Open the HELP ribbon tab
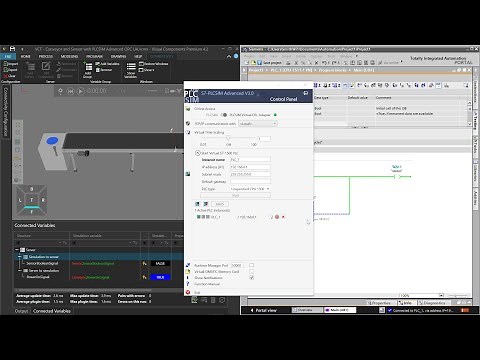The image size is (480, 360). pos(138,56)
